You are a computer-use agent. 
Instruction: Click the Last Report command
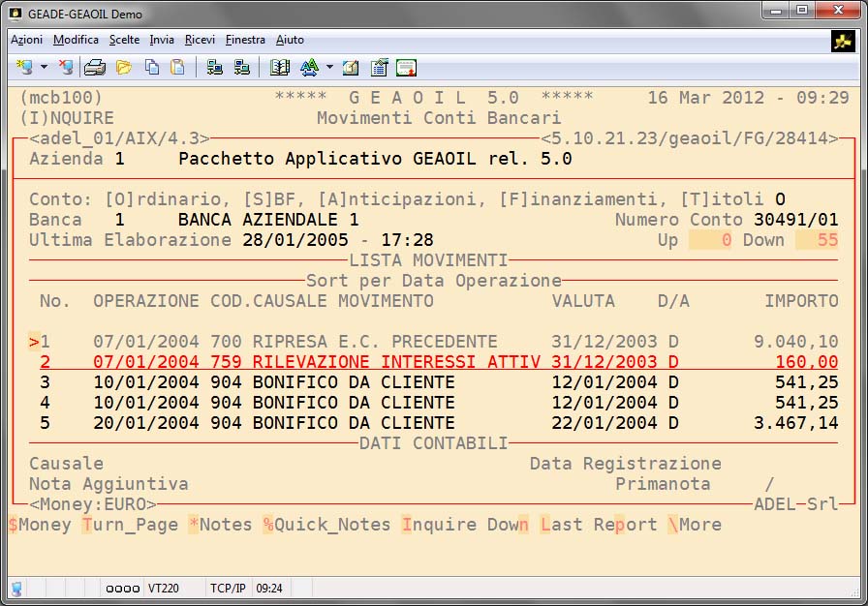(x=599, y=525)
